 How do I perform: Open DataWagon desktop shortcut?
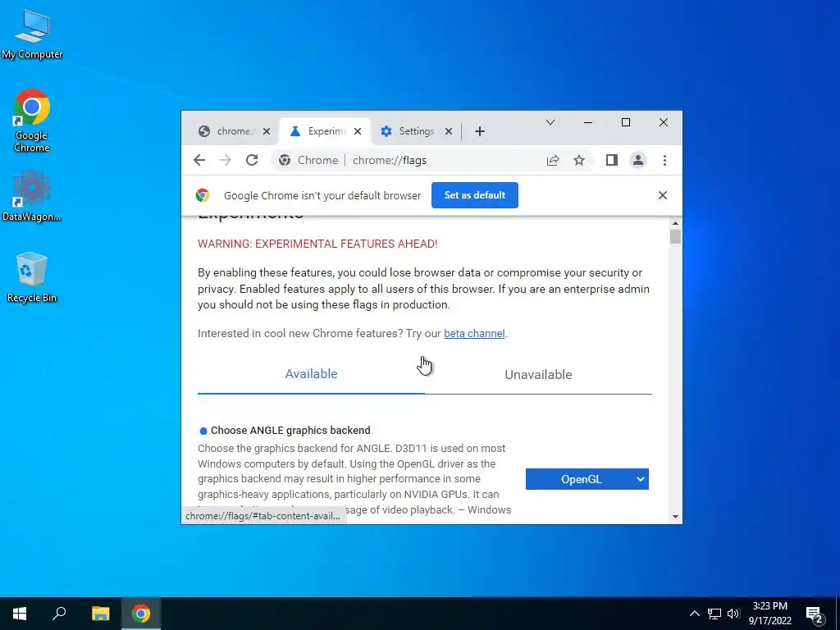point(32,196)
